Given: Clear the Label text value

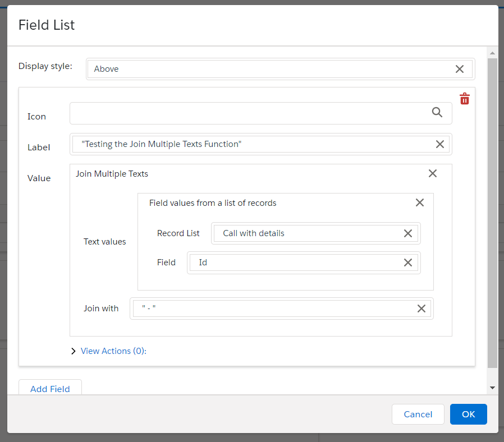Looking at the screenshot, I should click(440, 144).
